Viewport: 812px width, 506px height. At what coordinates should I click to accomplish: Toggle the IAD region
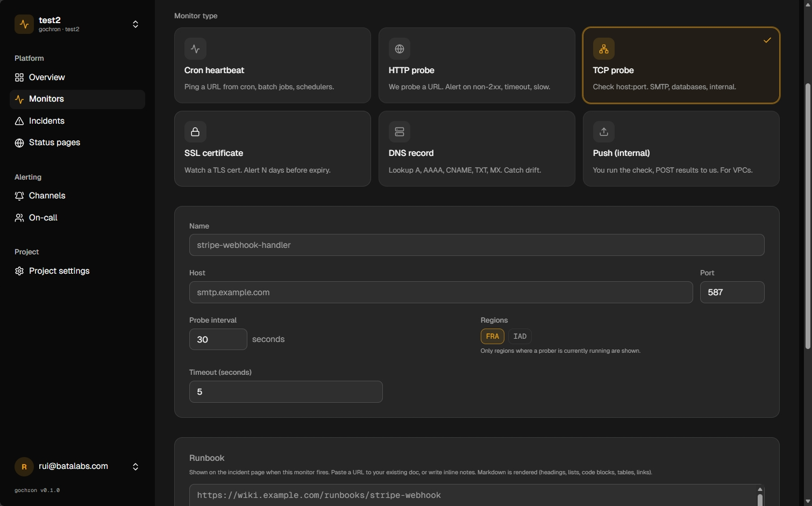[x=520, y=337]
